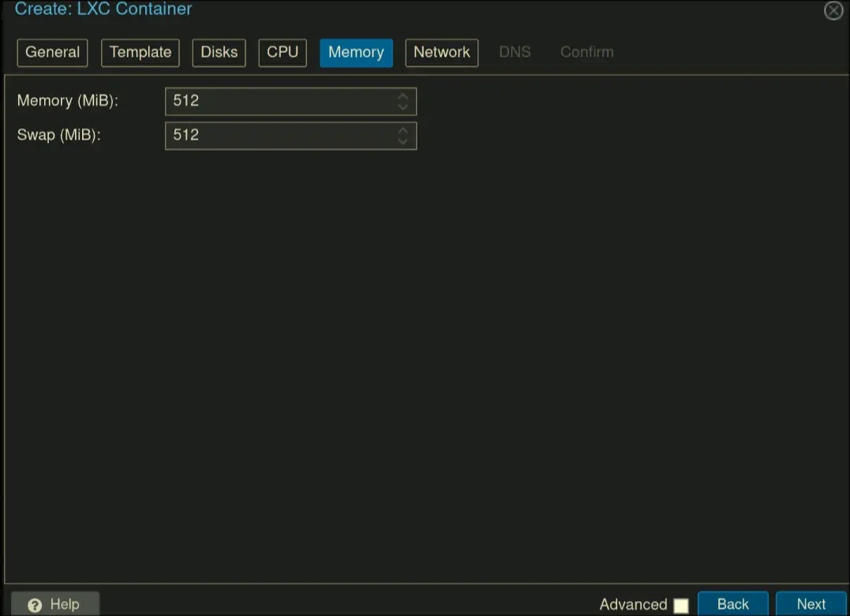The width and height of the screenshot is (850, 616).
Task: Click the active Memory tab
Action: 356,52
